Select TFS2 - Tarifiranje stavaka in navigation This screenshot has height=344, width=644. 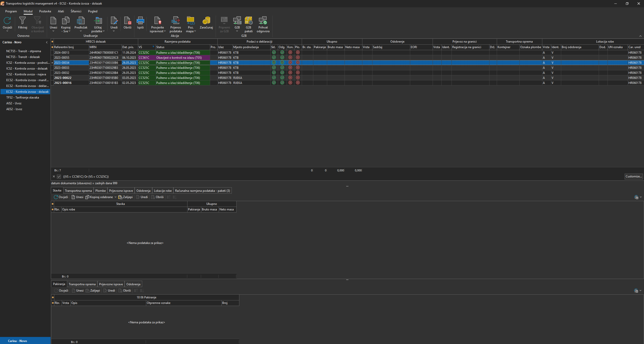click(23, 98)
